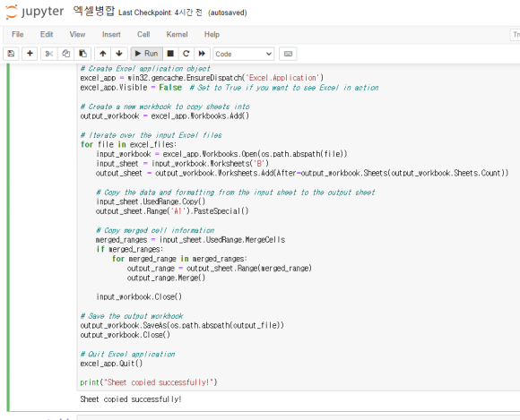520x420 pixels.
Task: Click the (autosaved) status text
Action: coord(228,13)
